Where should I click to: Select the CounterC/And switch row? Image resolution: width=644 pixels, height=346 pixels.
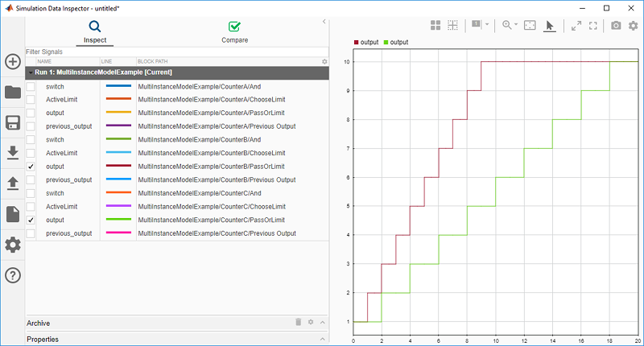(x=177, y=193)
